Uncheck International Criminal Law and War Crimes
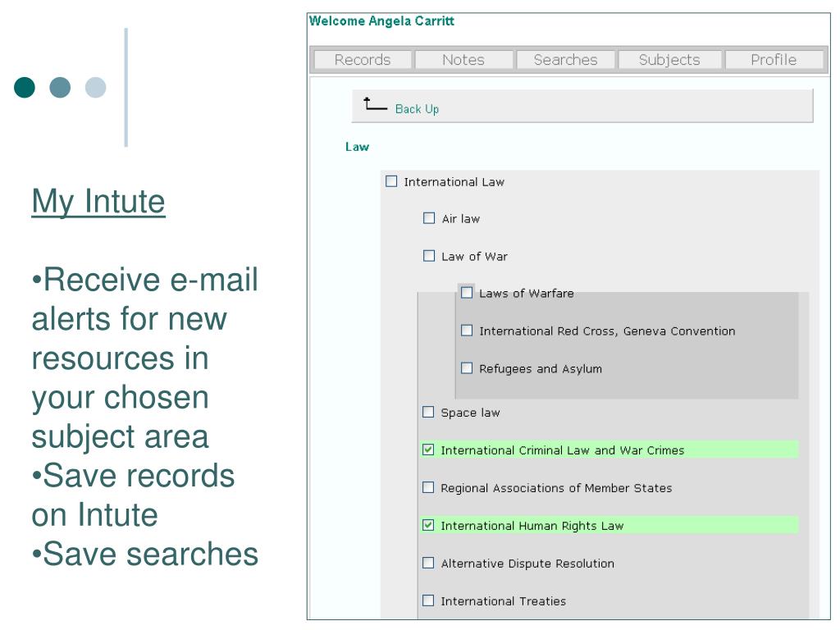 [428, 450]
